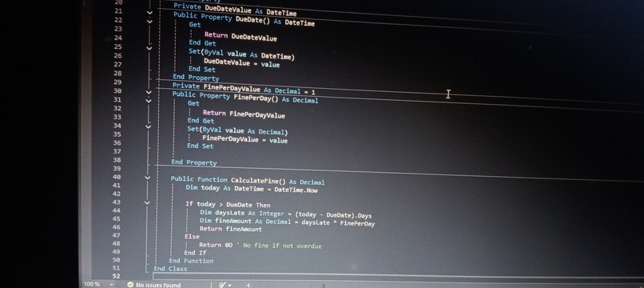Click 'Return fineAmount' statement
This screenshot has height=288, width=644.
tap(230, 229)
